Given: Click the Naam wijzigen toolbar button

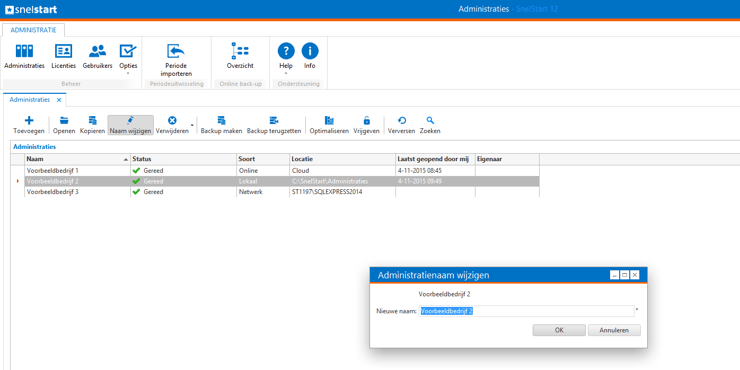Looking at the screenshot, I should tap(131, 126).
